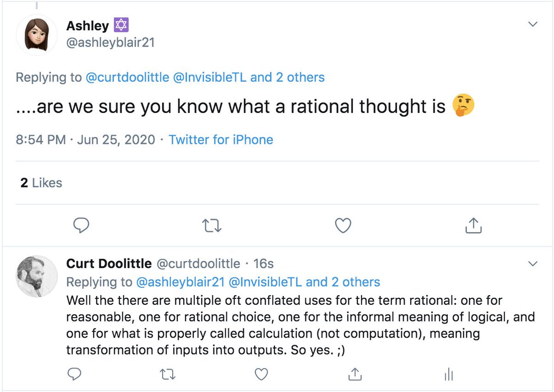Image resolution: width=554 pixels, height=392 pixels.
Task: Click the @ashleyblair21 handle under Ashley's name
Action: pos(110,42)
